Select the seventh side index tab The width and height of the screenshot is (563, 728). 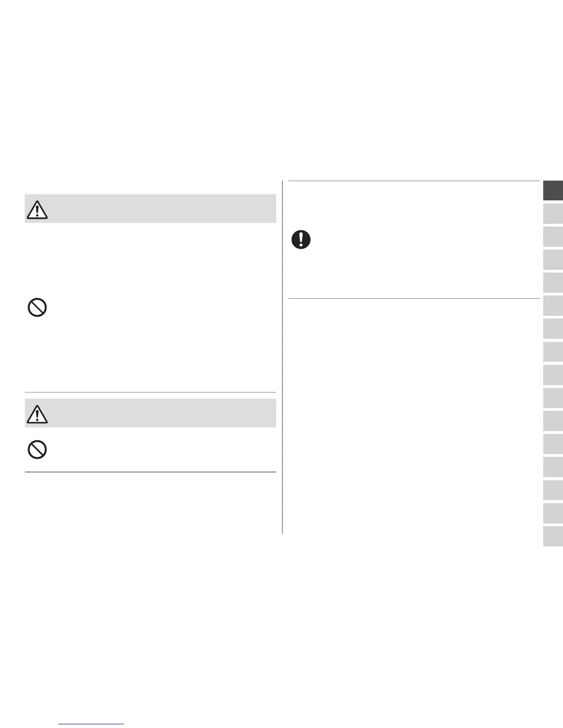[553, 329]
